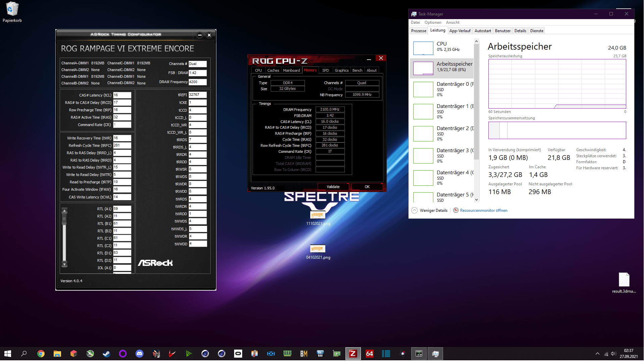Collapse view with Weniger Details
This screenshot has width=644, height=362.
(x=430, y=210)
